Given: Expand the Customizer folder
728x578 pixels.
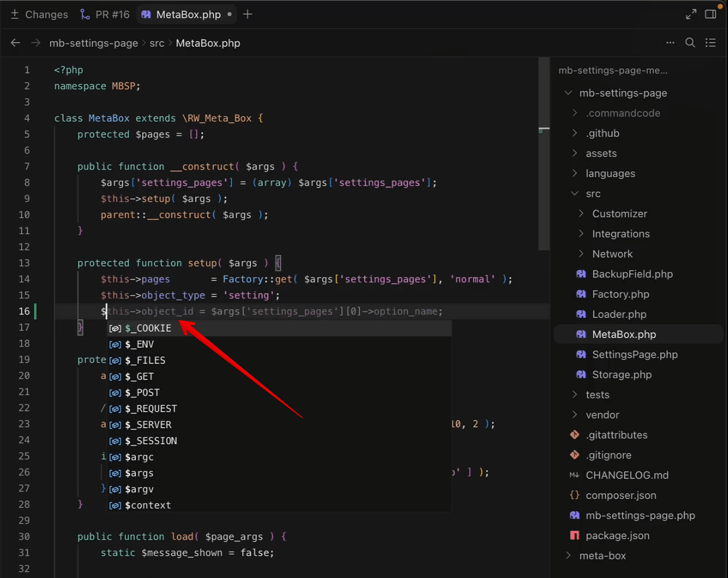Looking at the screenshot, I should tap(581, 213).
